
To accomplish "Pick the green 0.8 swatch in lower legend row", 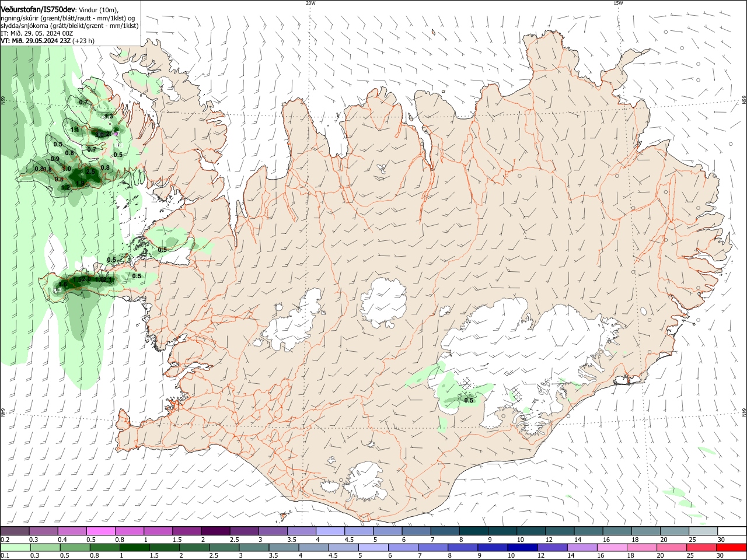I will point(104,547).
